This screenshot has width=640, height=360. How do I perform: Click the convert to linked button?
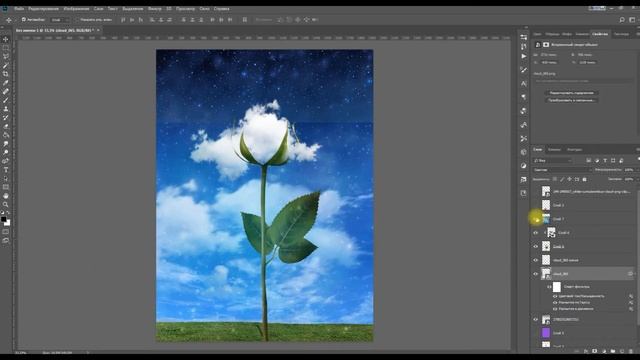[571, 100]
